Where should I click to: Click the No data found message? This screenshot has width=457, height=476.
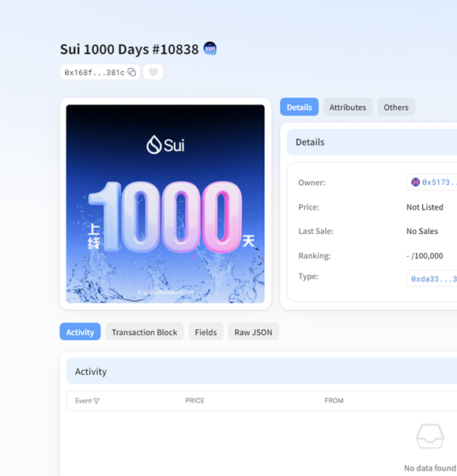[x=430, y=468]
